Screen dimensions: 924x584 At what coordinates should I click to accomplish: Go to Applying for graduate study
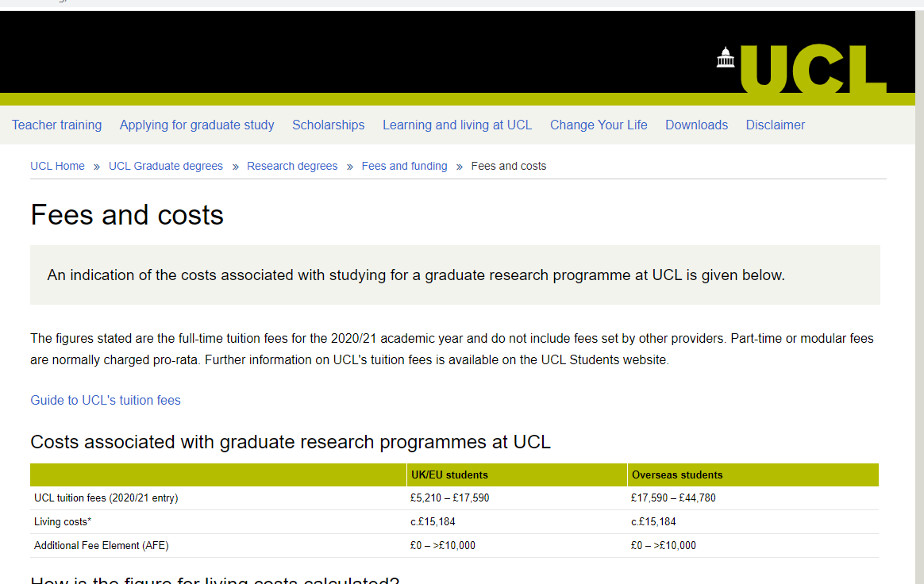(x=197, y=125)
